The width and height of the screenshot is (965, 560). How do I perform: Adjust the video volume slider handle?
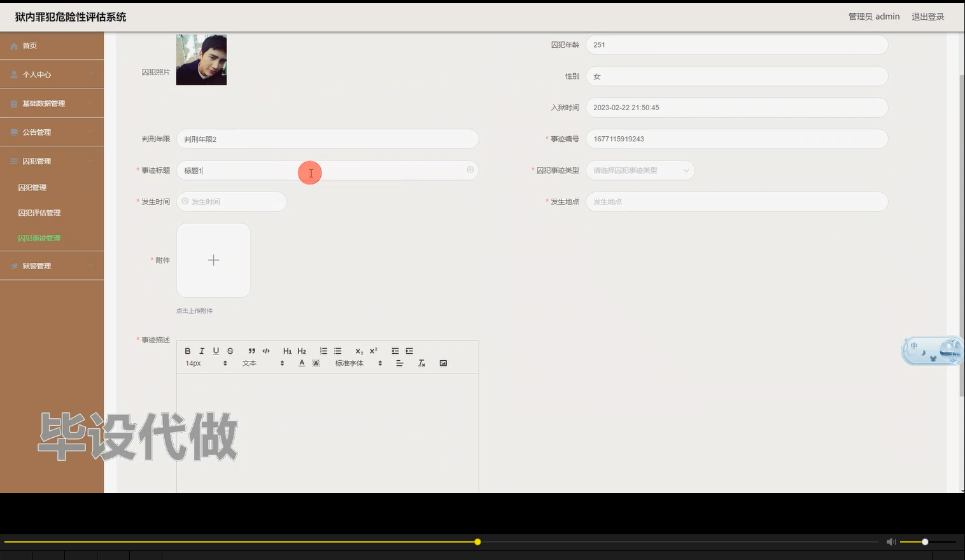(x=925, y=542)
